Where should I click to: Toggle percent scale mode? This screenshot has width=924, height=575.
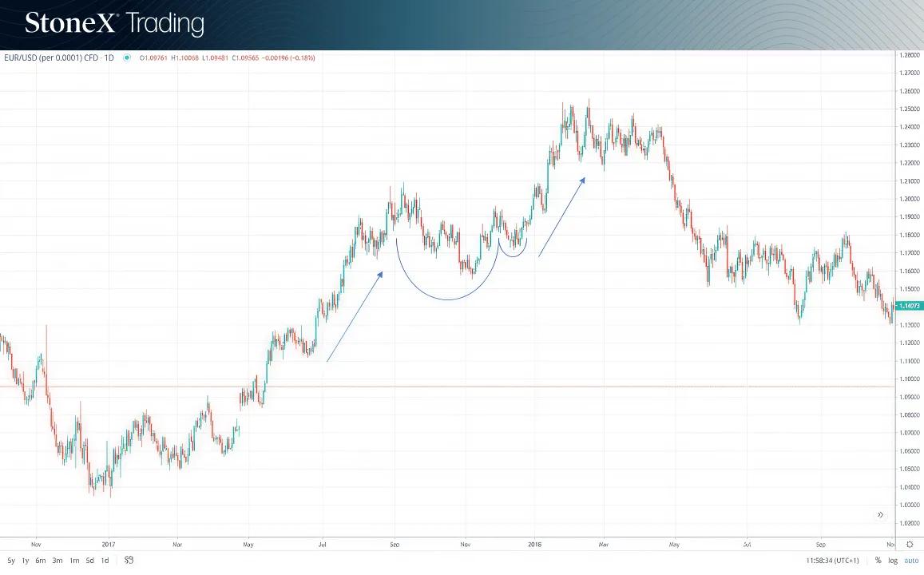(x=878, y=561)
